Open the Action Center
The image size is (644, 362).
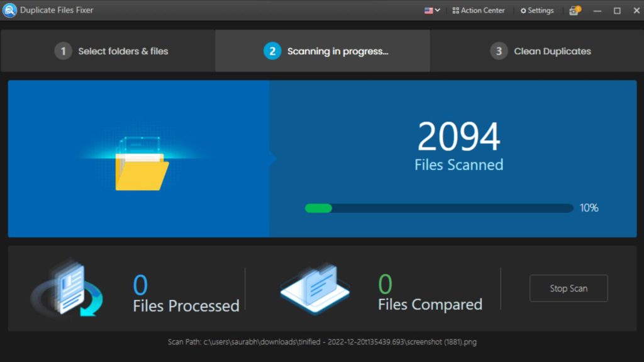[x=479, y=10]
